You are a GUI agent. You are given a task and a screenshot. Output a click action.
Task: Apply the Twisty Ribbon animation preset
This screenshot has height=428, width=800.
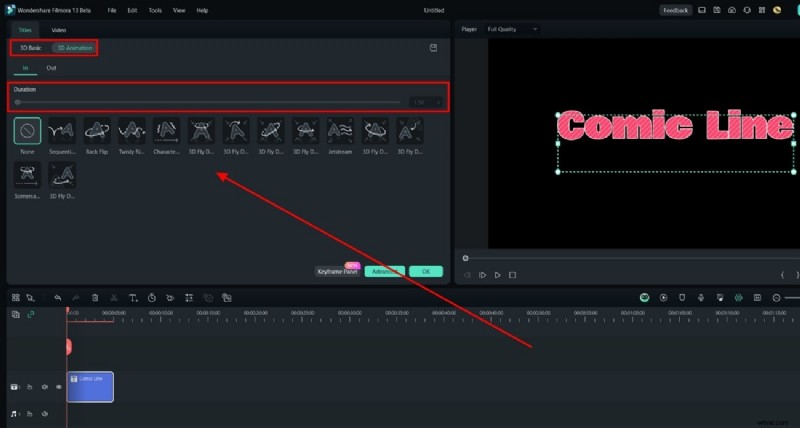coord(132,131)
